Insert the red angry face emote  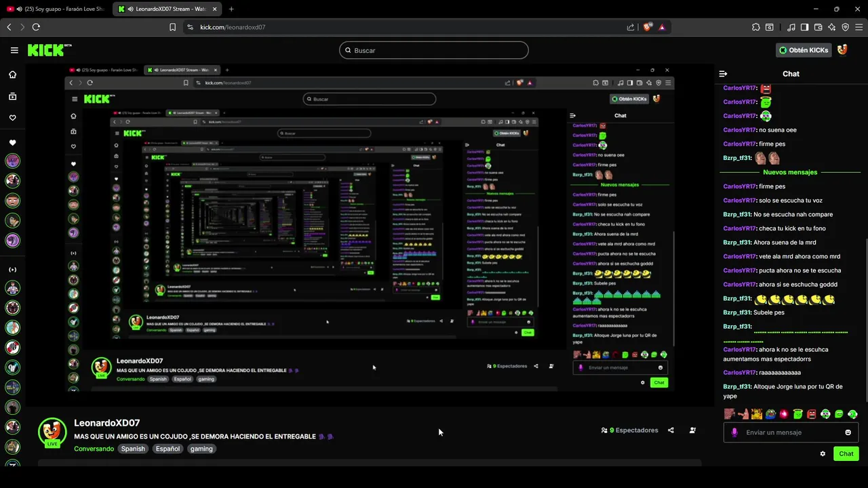[812, 413]
